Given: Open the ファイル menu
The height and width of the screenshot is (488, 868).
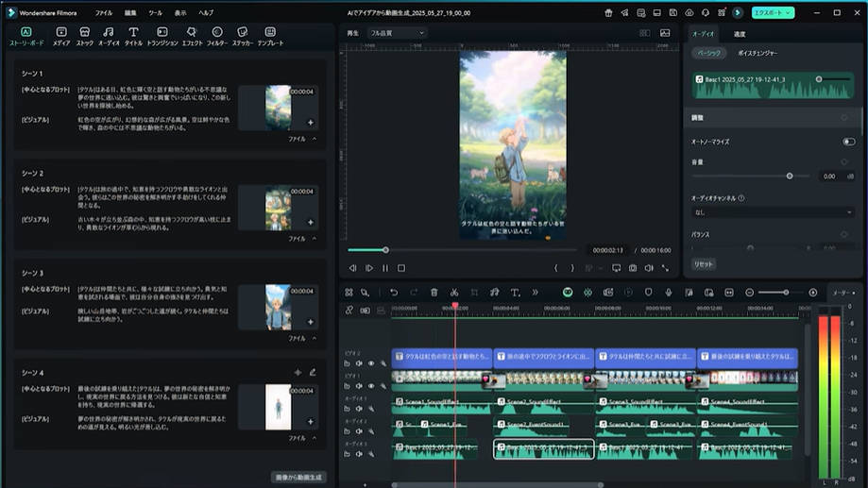Looking at the screenshot, I should 104,12.
